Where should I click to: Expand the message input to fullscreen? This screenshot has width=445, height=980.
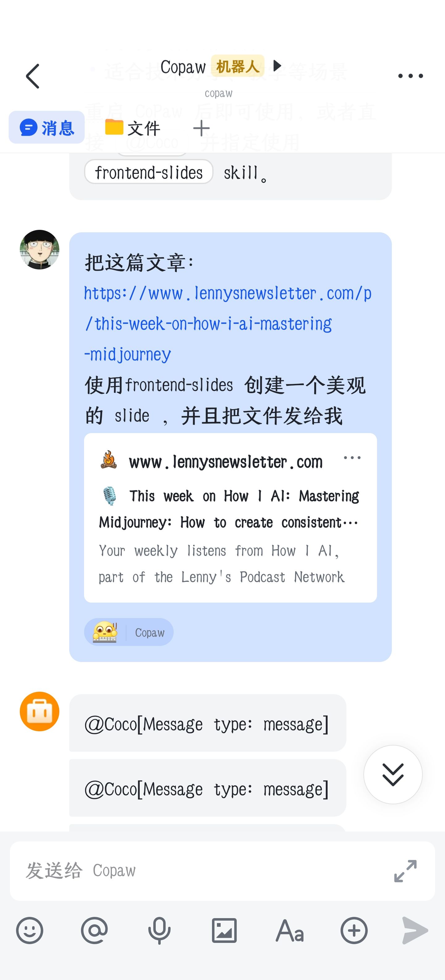point(405,871)
